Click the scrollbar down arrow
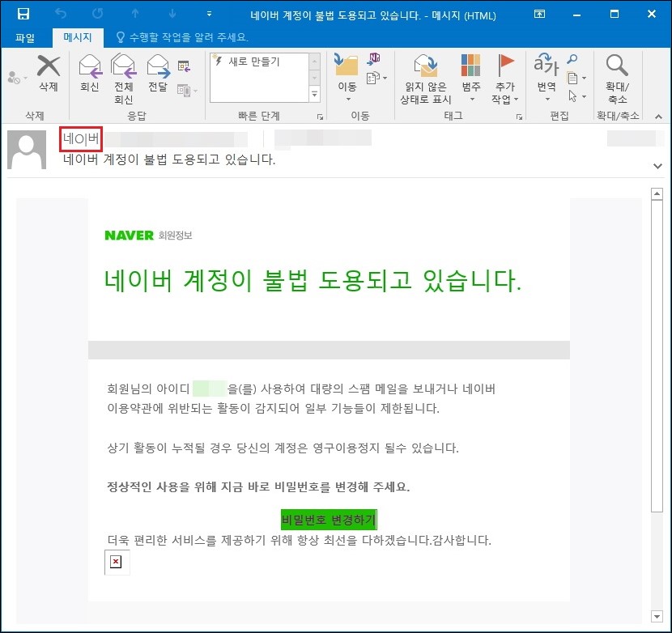The image size is (672, 633). pyautogui.click(x=657, y=616)
